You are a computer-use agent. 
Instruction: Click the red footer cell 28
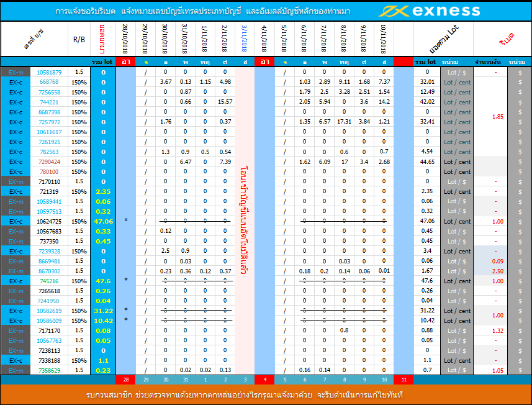coord(125,380)
